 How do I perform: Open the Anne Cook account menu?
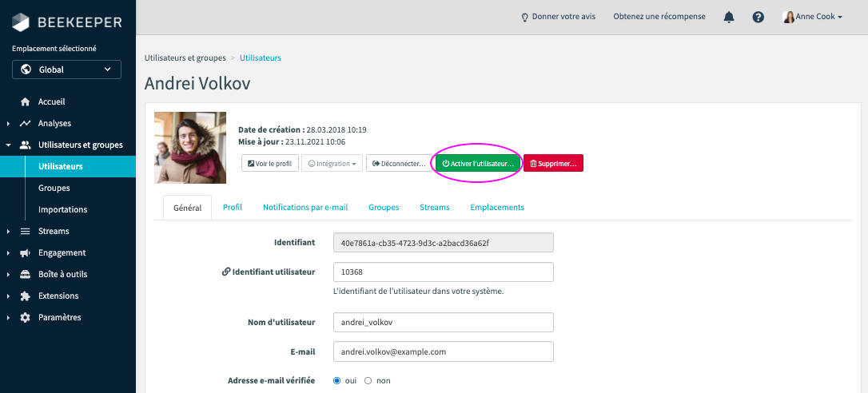pyautogui.click(x=813, y=17)
